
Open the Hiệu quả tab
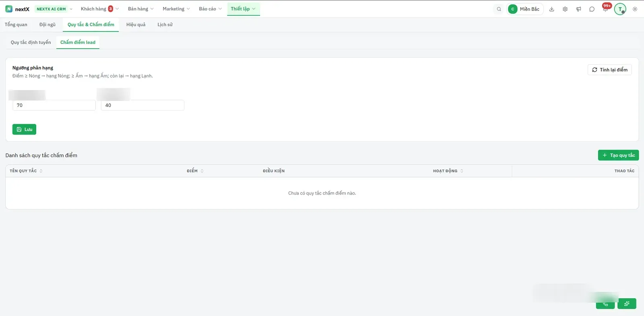pyautogui.click(x=136, y=25)
